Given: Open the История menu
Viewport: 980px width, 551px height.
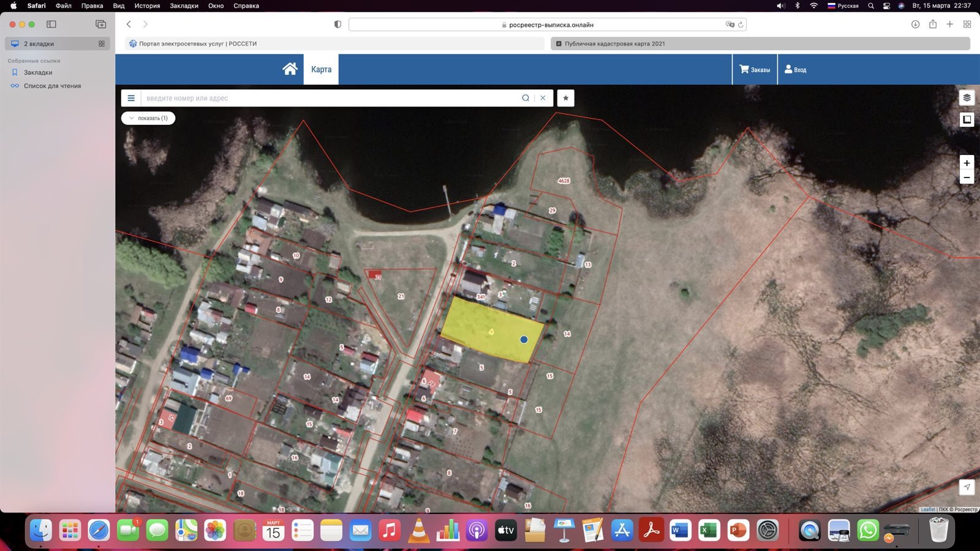Looking at the screenshot, I should coord(147,6).
